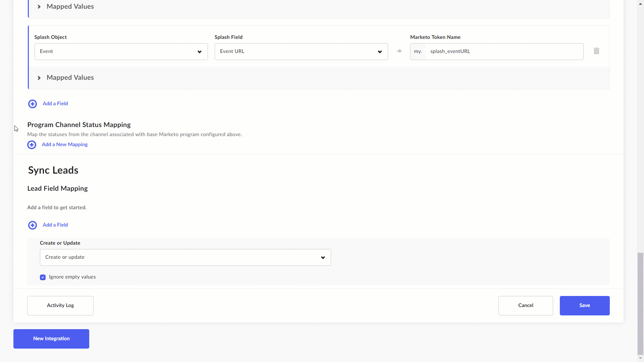Click the plus icon beside Add a New Mapping
644x362 pixels.
[x=32, y=145]
